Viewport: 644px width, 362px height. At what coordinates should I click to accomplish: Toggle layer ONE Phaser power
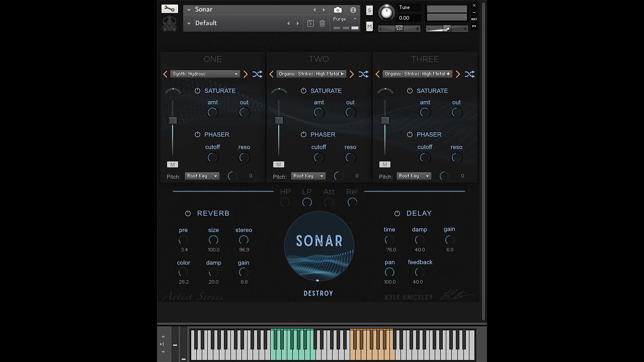click(197, 134)
